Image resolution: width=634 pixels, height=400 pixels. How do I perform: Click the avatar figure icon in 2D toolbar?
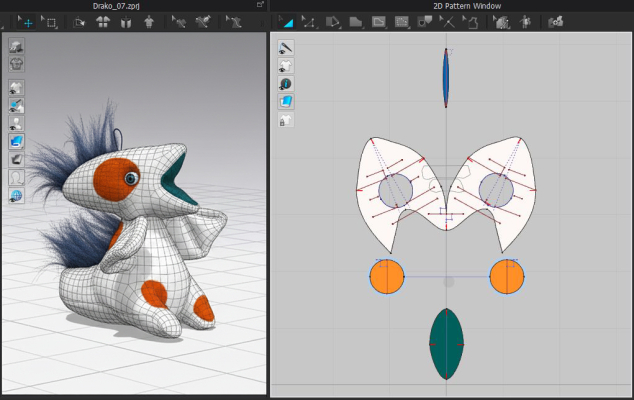pos(525,22)
